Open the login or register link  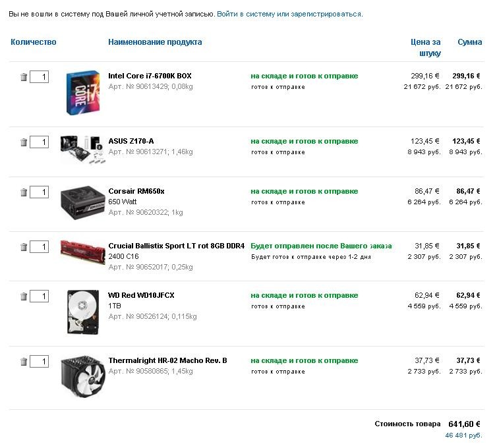coord(289,14)
